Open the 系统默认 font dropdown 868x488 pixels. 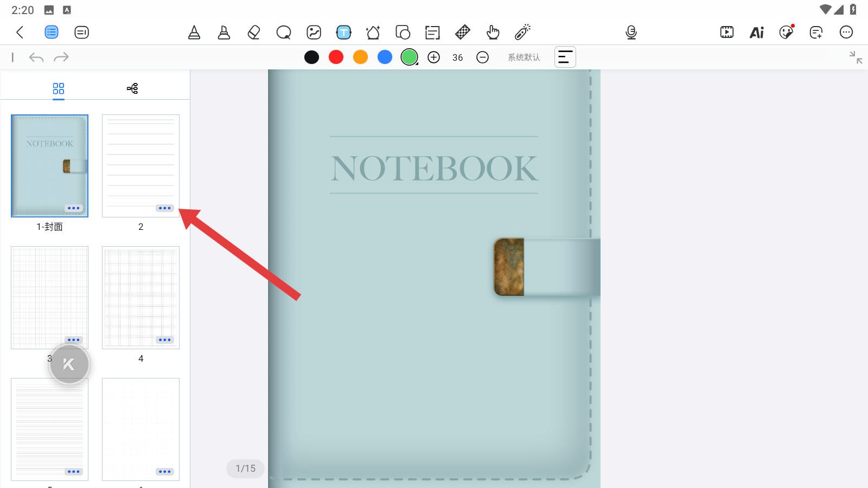[x=524, y=57]
